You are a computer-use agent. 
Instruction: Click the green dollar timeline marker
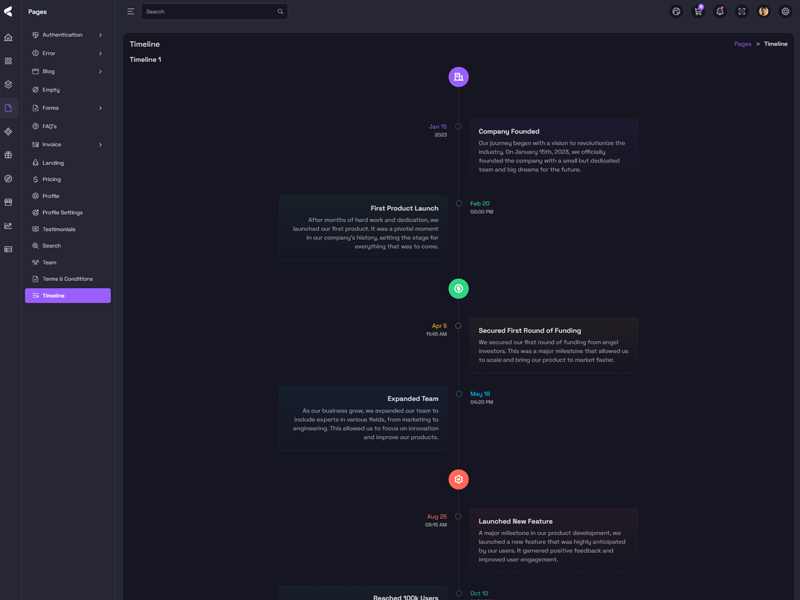pyautogui.click(x=458, y=289)
